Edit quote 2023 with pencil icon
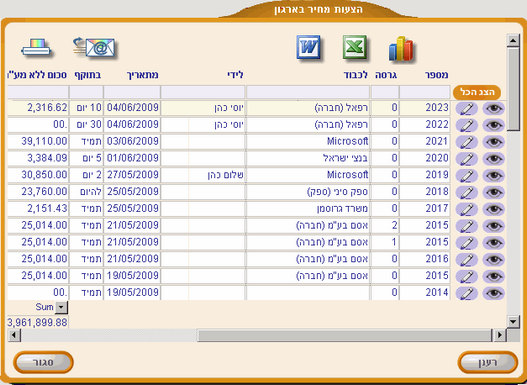Viewport: 527px width, 385px height. click(467, 109)
